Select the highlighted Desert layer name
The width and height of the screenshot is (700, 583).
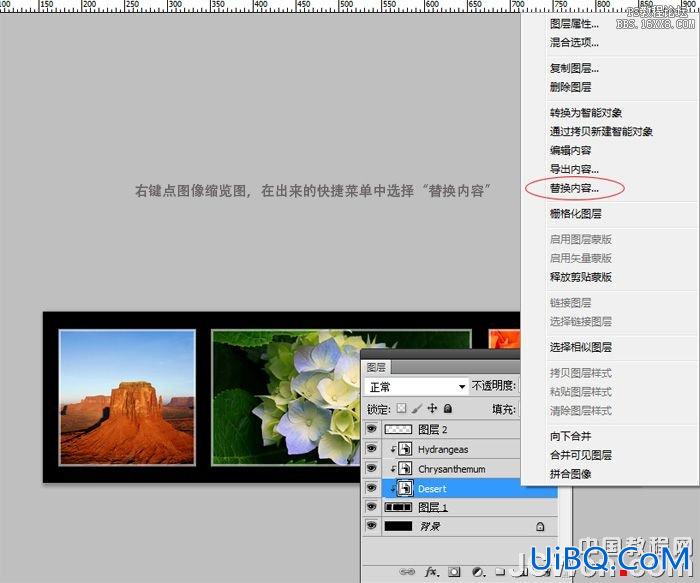432,489
